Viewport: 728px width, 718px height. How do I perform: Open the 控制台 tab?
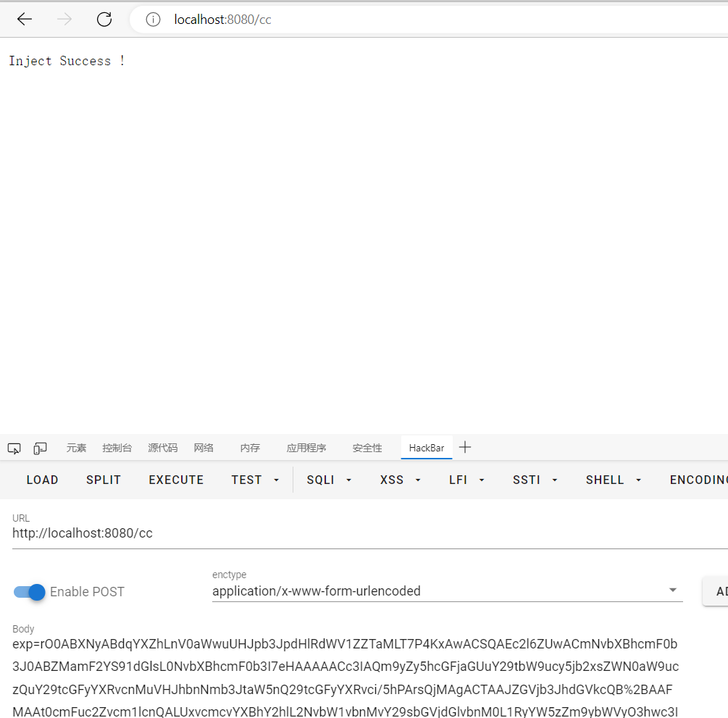(117, 448)
